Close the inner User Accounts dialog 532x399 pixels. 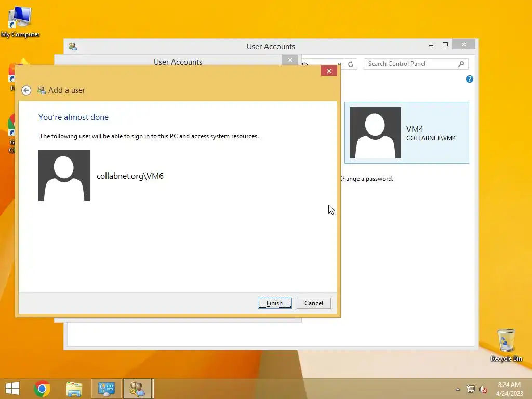pyautogui.click(x=290, y=60)
